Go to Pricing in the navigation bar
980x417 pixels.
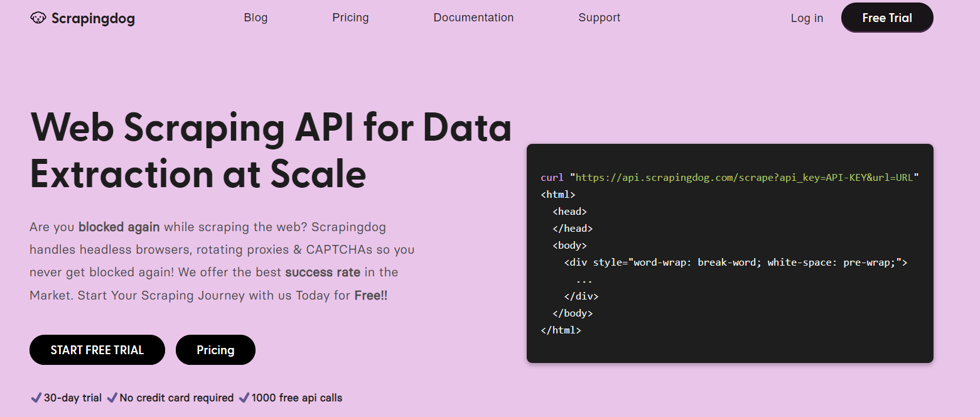pyautogui.click(x=350, y=18)
